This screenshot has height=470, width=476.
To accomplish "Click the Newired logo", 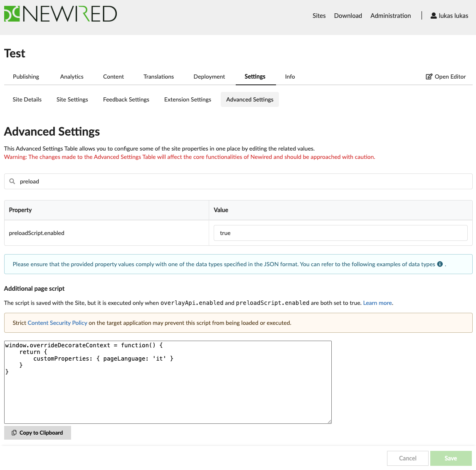I will coord(60,14).
